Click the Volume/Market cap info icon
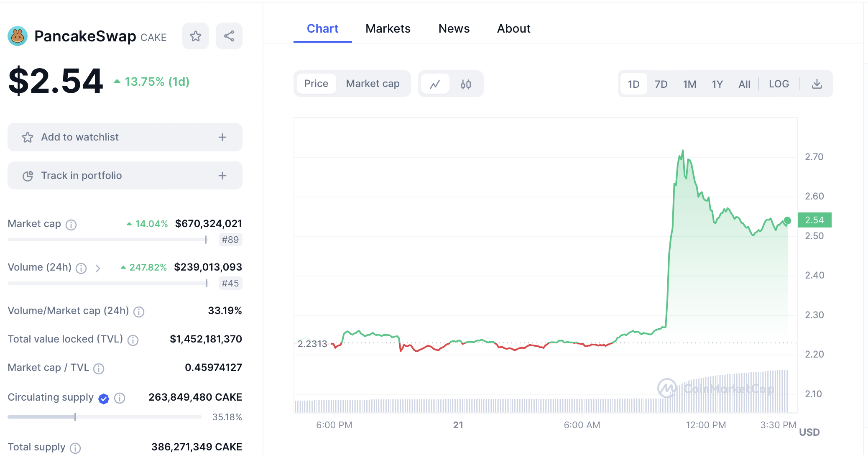Image resolution: width=868 pixels, height=455 pixels. tap(139, 312)
